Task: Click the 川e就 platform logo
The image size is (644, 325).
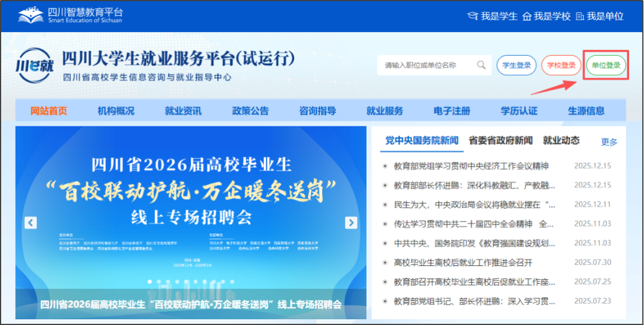Action: click(36, 66)
